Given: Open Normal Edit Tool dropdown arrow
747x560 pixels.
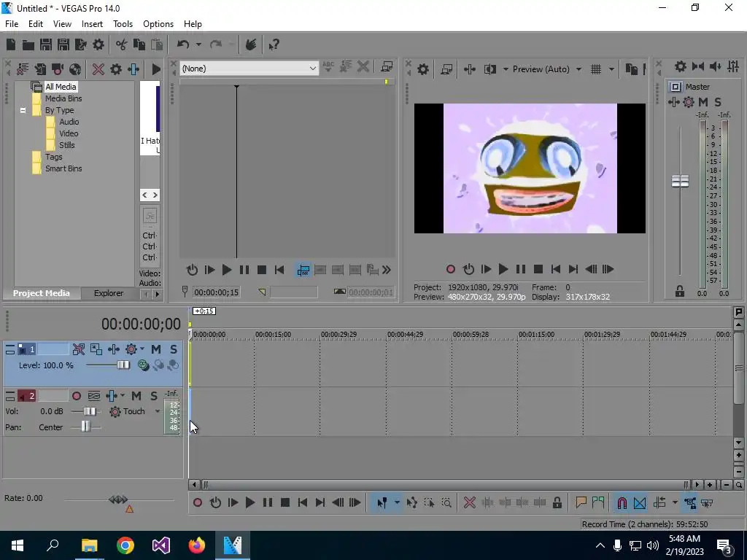Looking at the screenshot, I should click(396, 502).
